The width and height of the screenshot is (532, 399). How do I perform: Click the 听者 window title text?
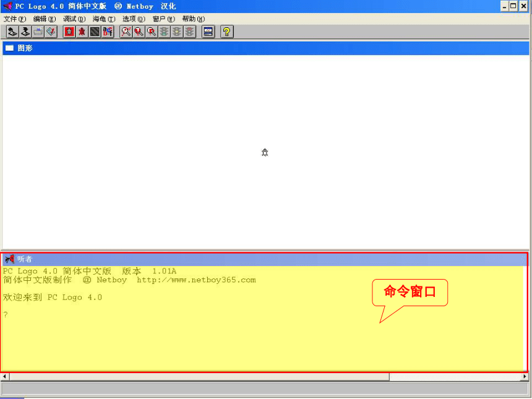click(25, 259)
